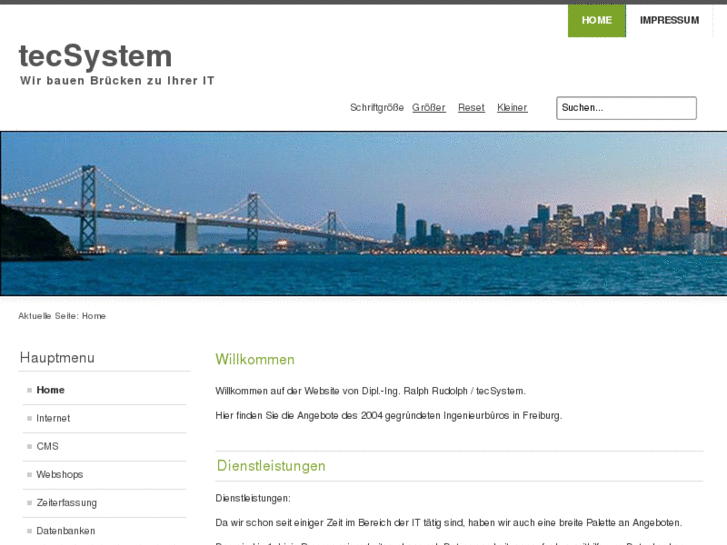Viewport: 727px width, 545px height.
Task: Open CMS in the Hauptmenu
Action: tap(47, 446)
